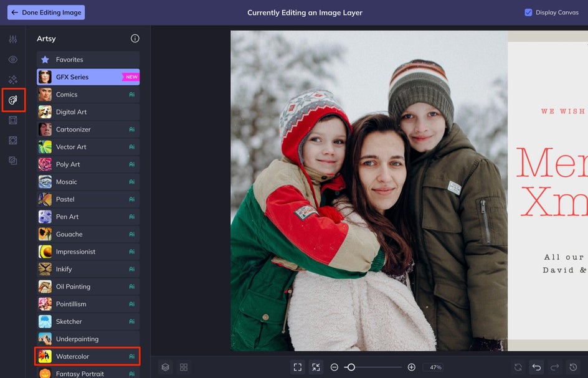
Task: Click the zoom slider handle
Action: [351, 367]
